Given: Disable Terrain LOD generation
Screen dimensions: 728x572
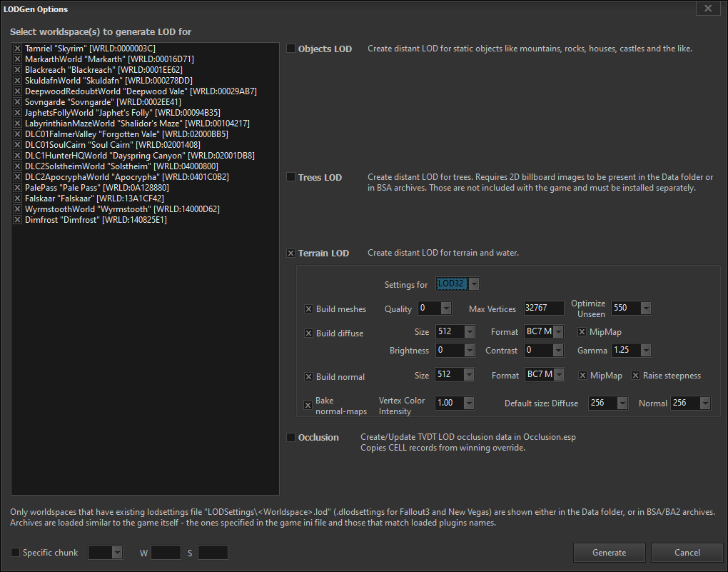Looking at the screenshot, I should (290, 253).
